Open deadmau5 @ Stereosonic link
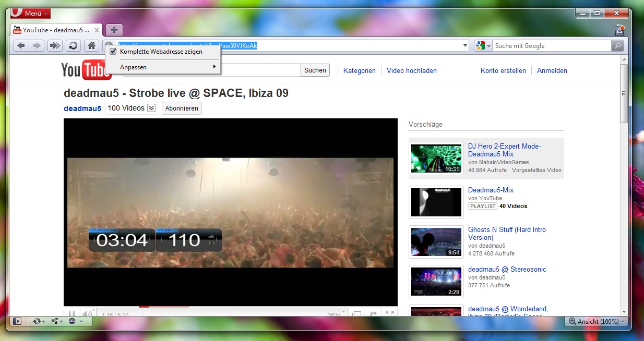 click(x=507, y=269)
